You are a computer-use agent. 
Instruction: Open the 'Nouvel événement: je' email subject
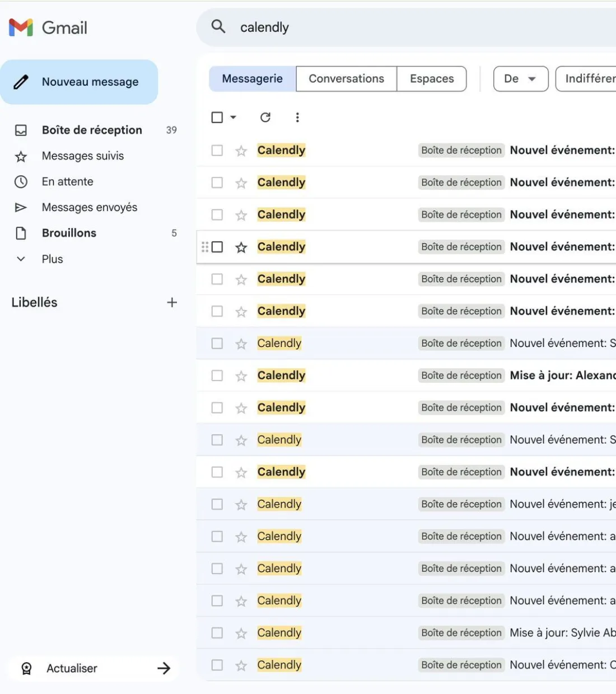coord(563,504)
